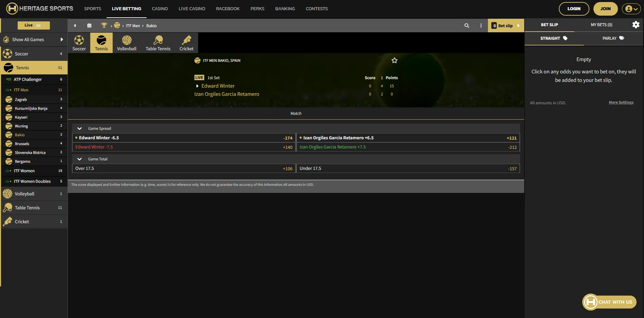644x318 pixels.
Task: Open bet slip settings gear
Action: pos(636,24)
